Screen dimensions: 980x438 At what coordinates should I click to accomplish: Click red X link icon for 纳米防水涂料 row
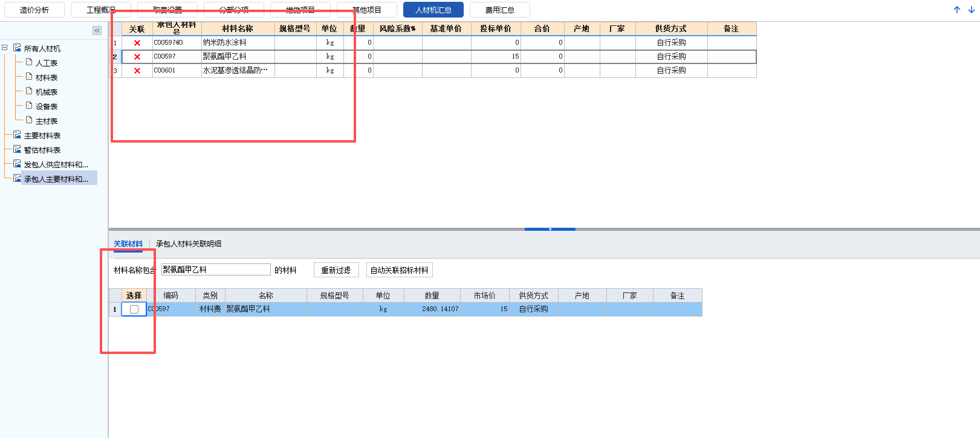[x=137, y=43]
